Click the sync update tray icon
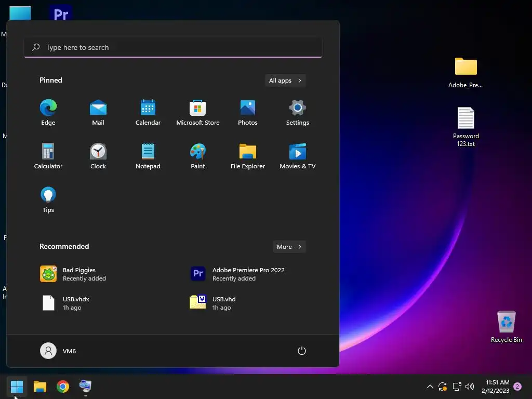Screen dimensions: 532x399 [443, 387]
